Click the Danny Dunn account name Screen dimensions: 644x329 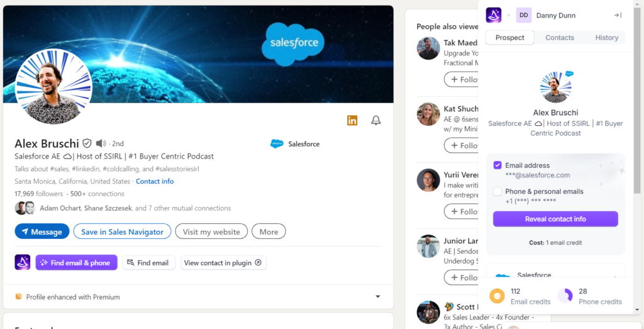coord(556,15)
